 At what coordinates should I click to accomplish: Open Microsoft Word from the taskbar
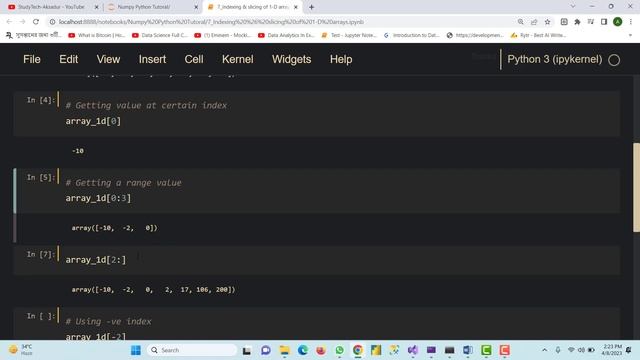(x=468, y=350)
